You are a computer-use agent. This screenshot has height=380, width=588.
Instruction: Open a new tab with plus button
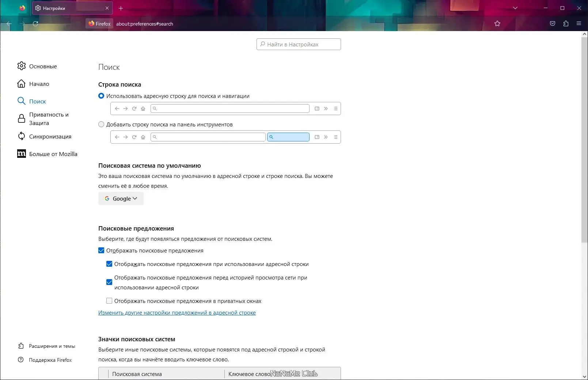tap(121, 8)
